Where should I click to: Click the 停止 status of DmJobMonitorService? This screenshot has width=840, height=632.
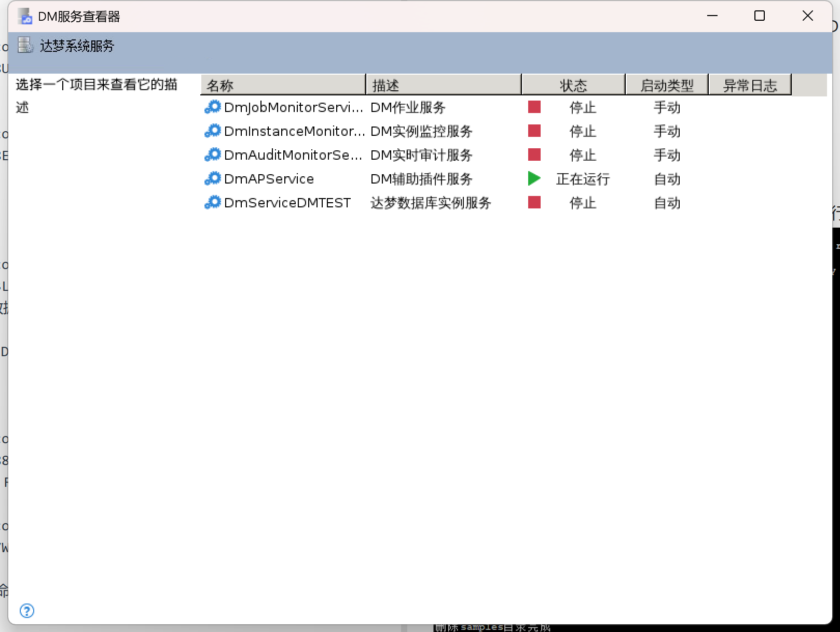point(583,107)
